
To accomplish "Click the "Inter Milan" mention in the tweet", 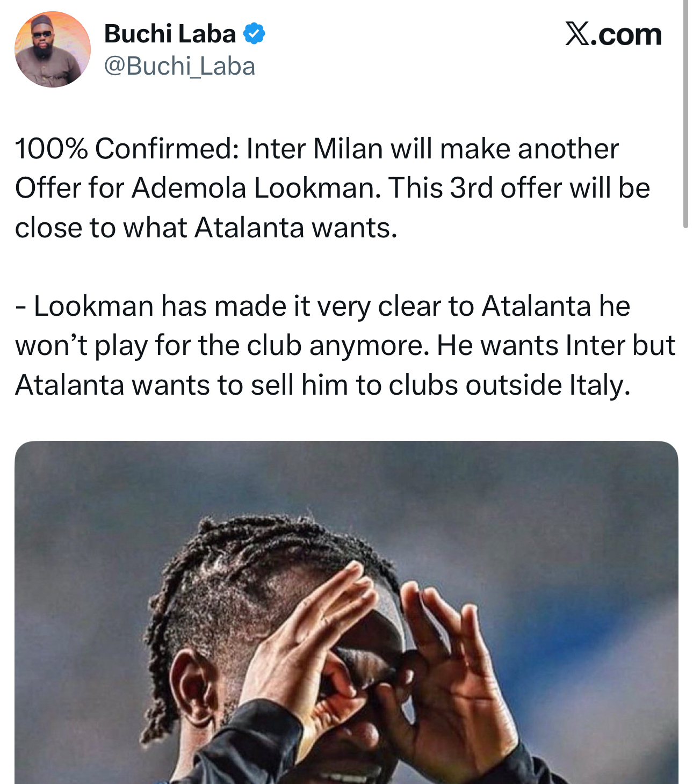I will coord(314,149).
